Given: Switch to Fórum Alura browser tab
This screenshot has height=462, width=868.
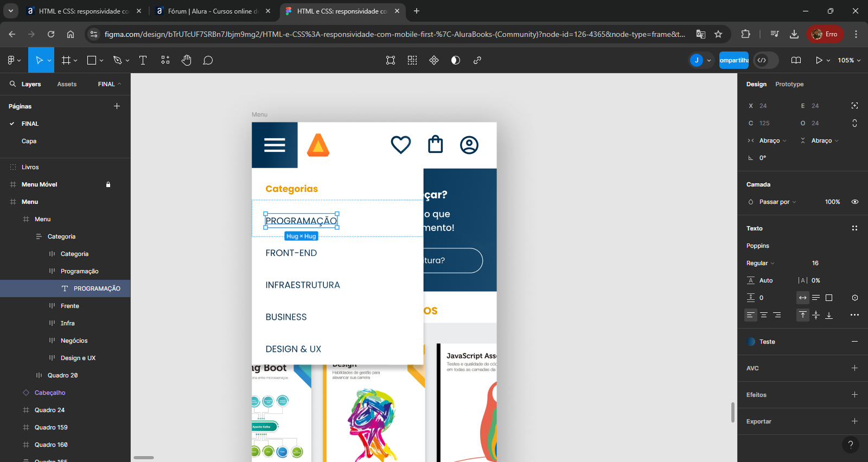Looking at the screenshot, I should click(x=213, y=11).
